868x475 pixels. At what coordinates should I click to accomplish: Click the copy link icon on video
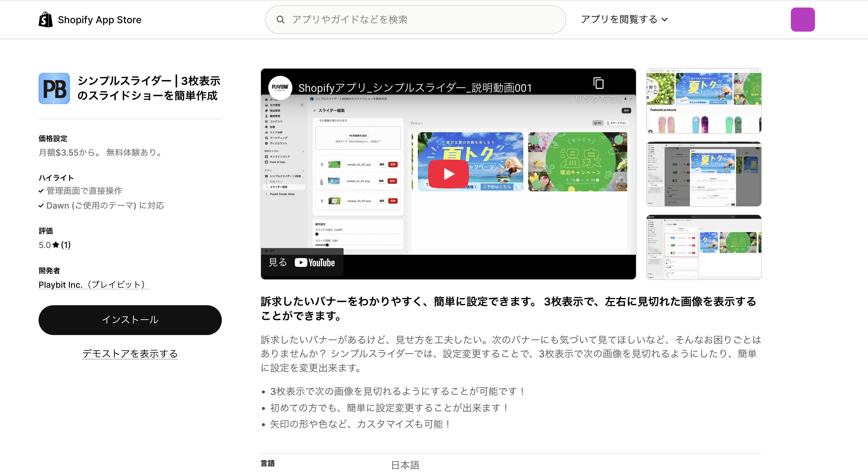click(599, 83)
